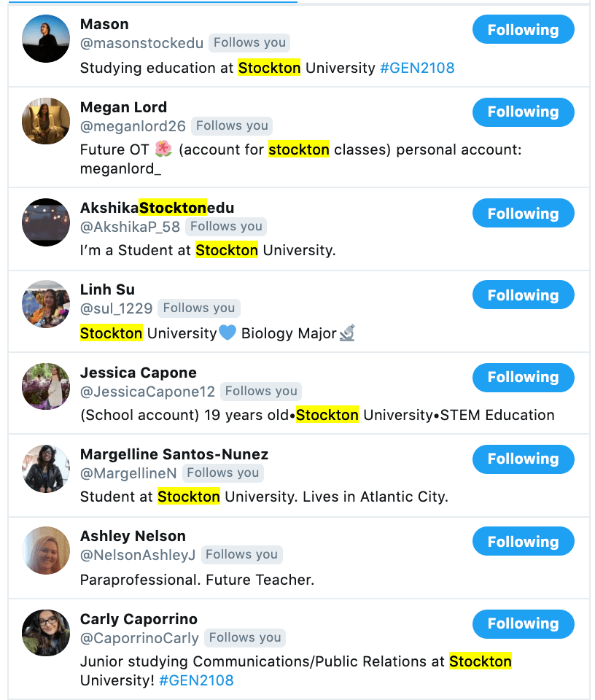Click Following button beside Jessica Capone
Screen dimensions: 595x700
[x=523, y=377]
